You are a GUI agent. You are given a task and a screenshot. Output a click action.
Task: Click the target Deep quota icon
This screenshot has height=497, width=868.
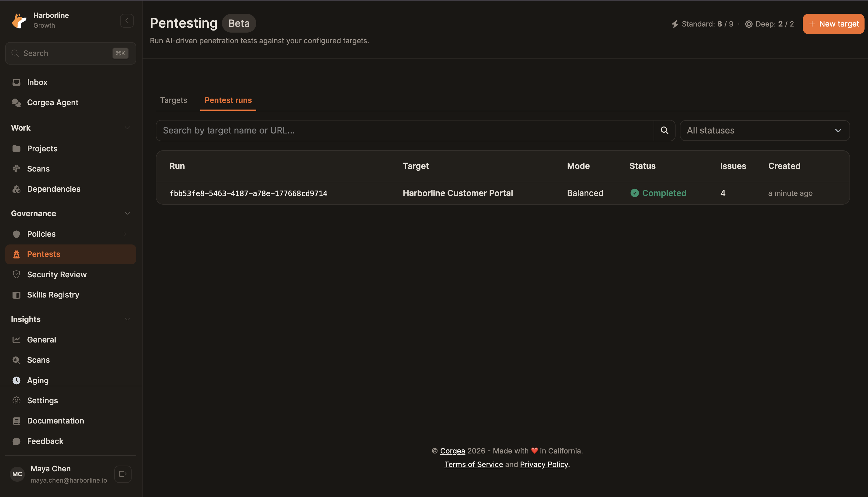point(749,24)
